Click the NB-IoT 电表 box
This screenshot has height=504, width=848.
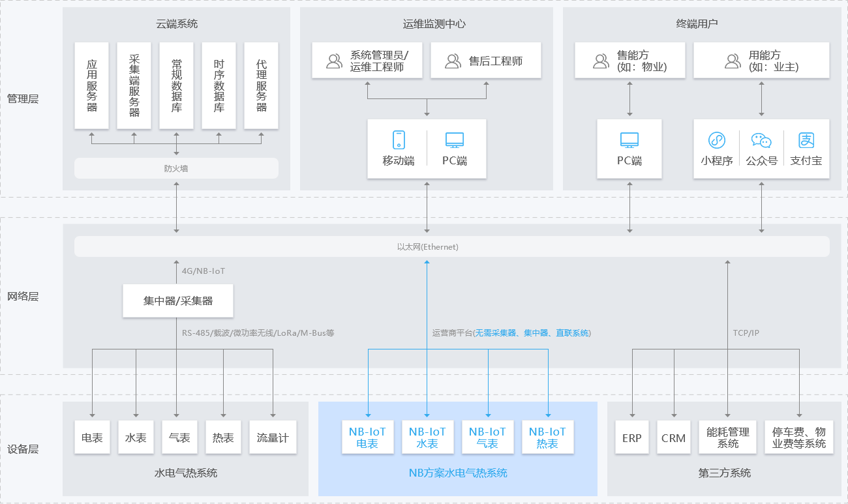click(367, 437)
